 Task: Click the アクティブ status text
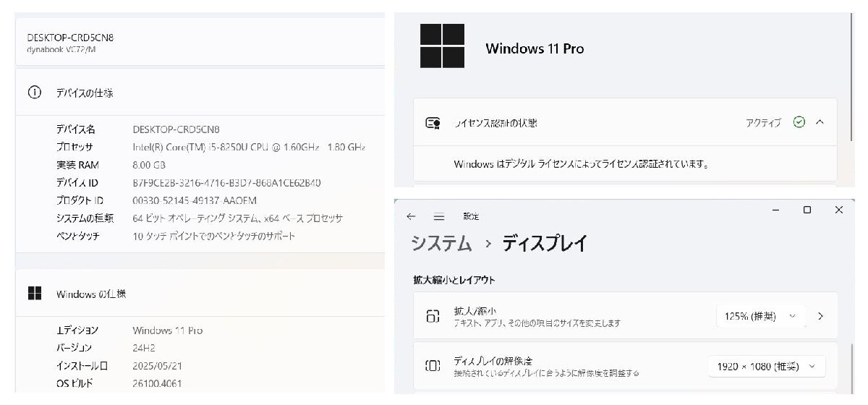pos(764,123)
